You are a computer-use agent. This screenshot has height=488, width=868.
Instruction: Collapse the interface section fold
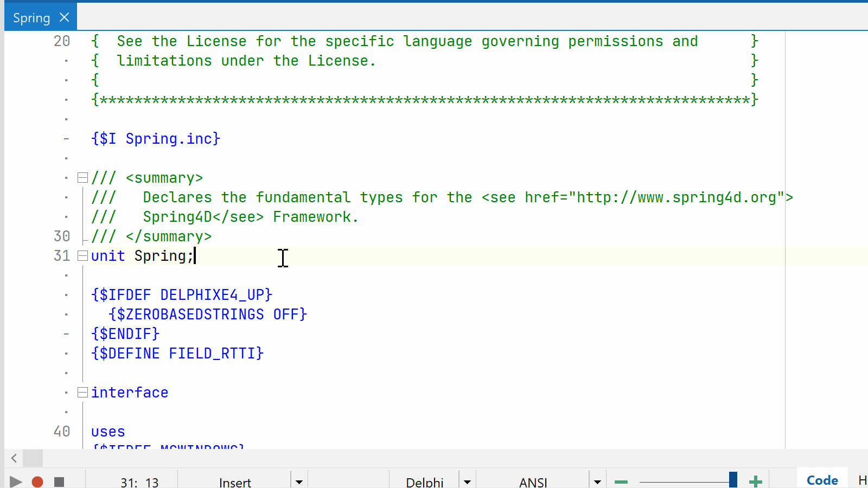click(82, 393)
